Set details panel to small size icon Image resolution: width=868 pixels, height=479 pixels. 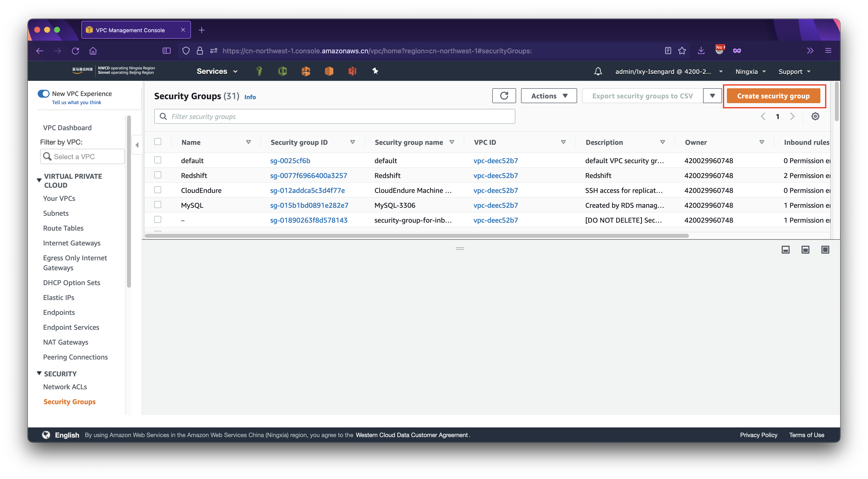click(785, 250)
